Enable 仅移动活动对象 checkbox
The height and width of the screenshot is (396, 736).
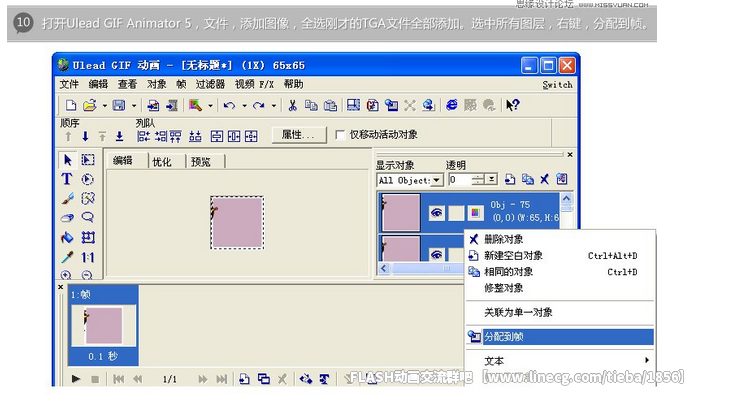(340, 135)
